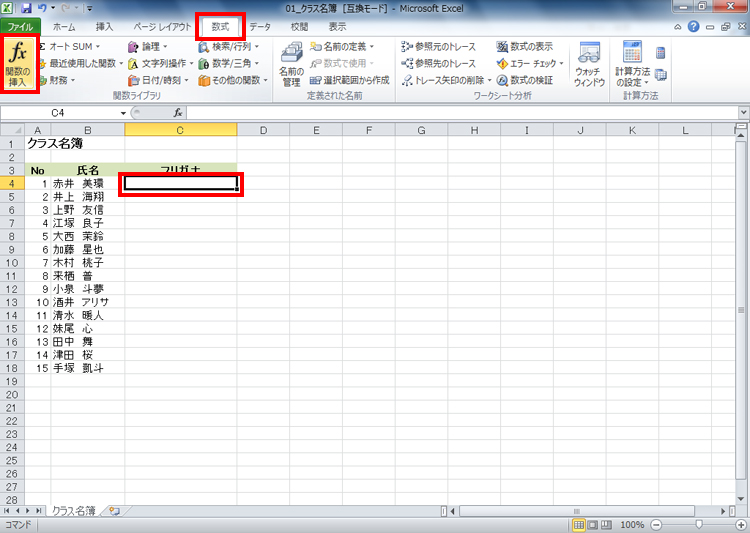
Task: Switch to the Insert (挿入) tab
Action: point(104,27)
